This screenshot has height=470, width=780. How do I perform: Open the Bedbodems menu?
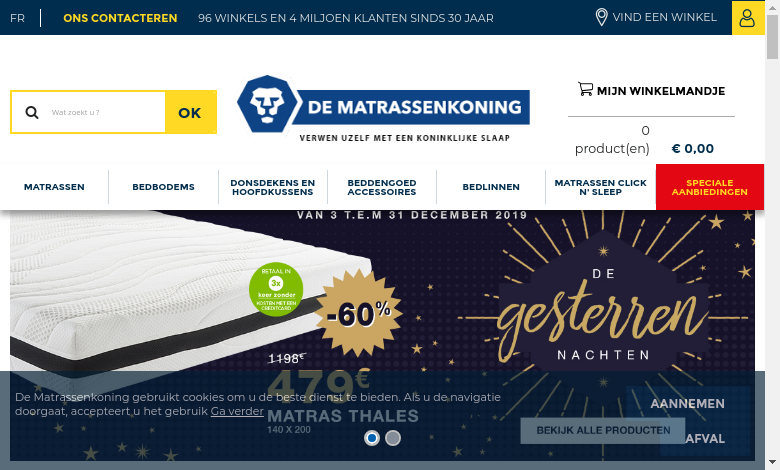(163, 187)
